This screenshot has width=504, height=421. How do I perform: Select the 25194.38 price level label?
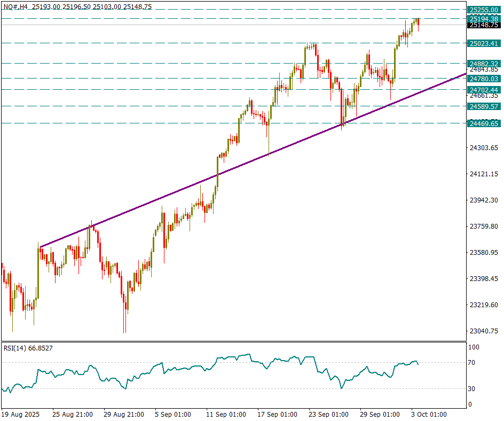point(483,19)
